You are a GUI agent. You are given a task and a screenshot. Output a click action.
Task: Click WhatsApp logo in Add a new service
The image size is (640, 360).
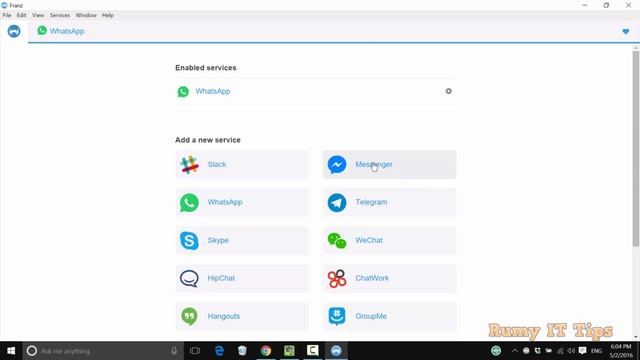tap(189, 202)
